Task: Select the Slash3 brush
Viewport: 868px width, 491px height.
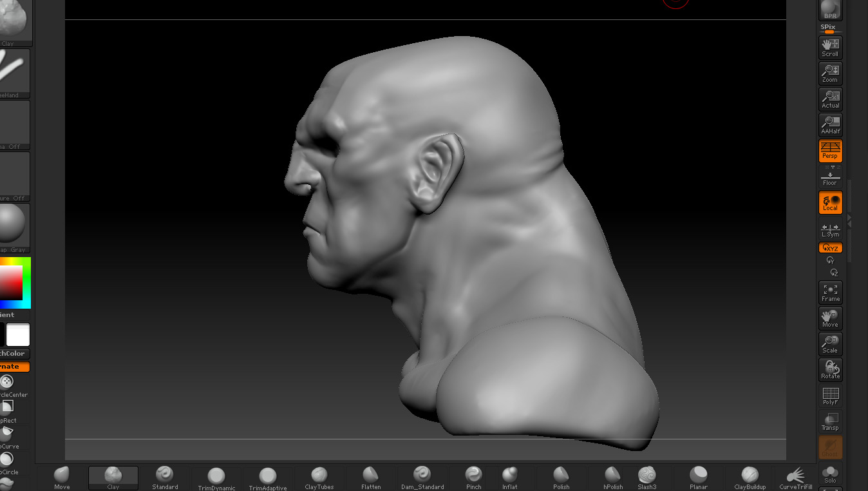Action: click(647, 478)
